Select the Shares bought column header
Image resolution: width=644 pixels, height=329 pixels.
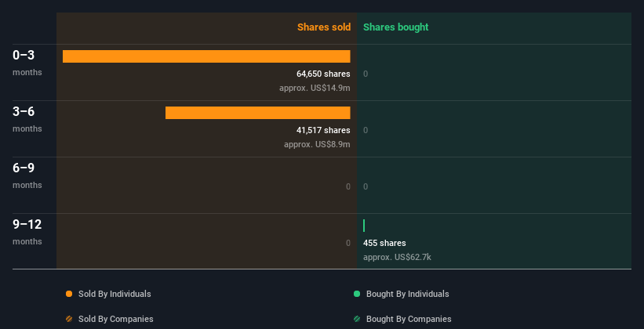[x=395, y=27]
